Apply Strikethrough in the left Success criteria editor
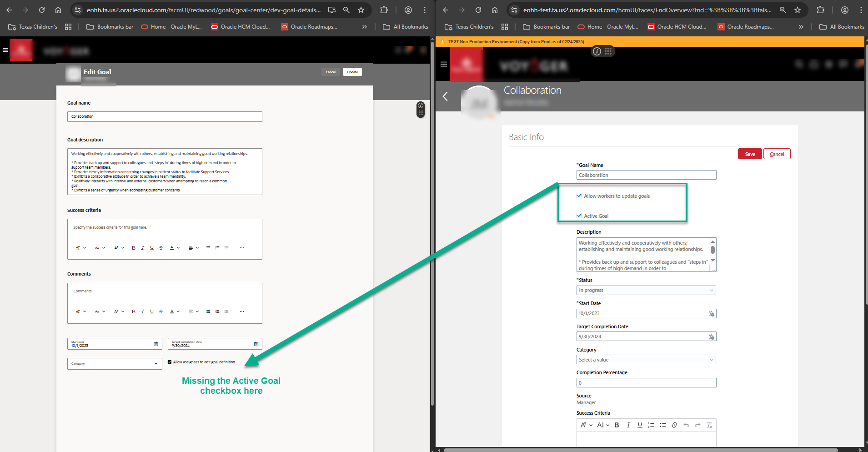 [161, 248]
